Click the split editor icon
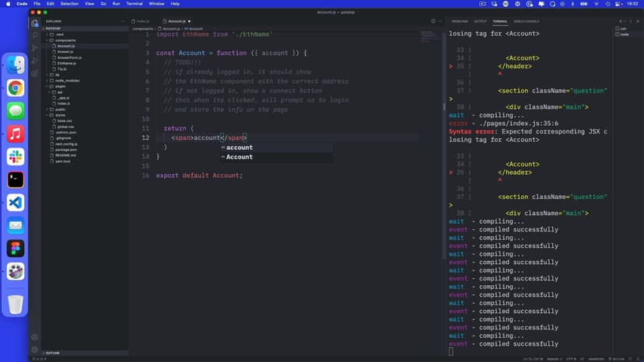This screenshot has width=644, height=362. coord(433,21)
